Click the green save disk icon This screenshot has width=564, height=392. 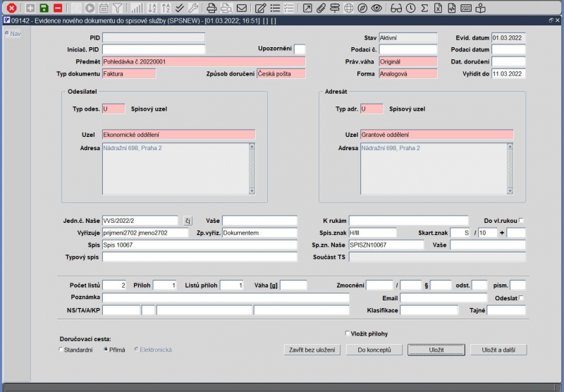[44, 8]
